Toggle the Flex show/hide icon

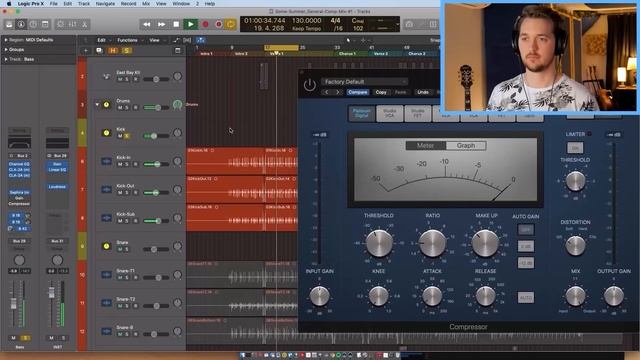pyautogui.click(x=187, y=40)
